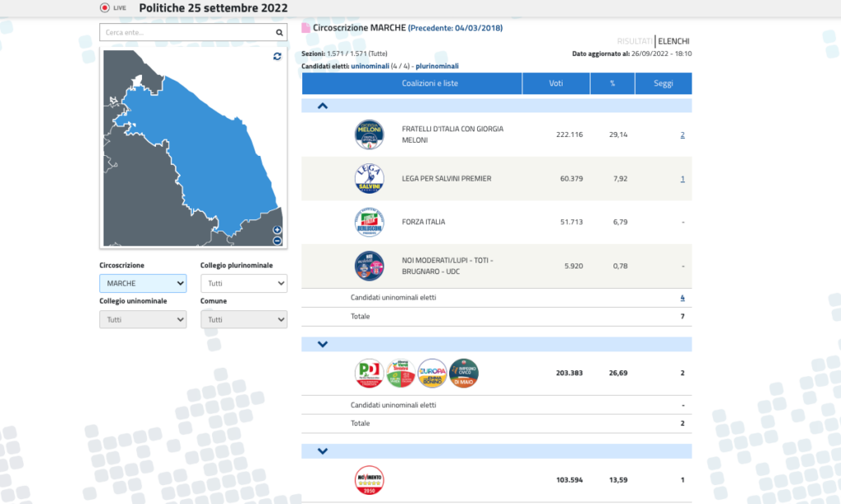Click the Fratelli d'Italia Meloni party logo
Screen dimensions: 841x504
point(369,135)
